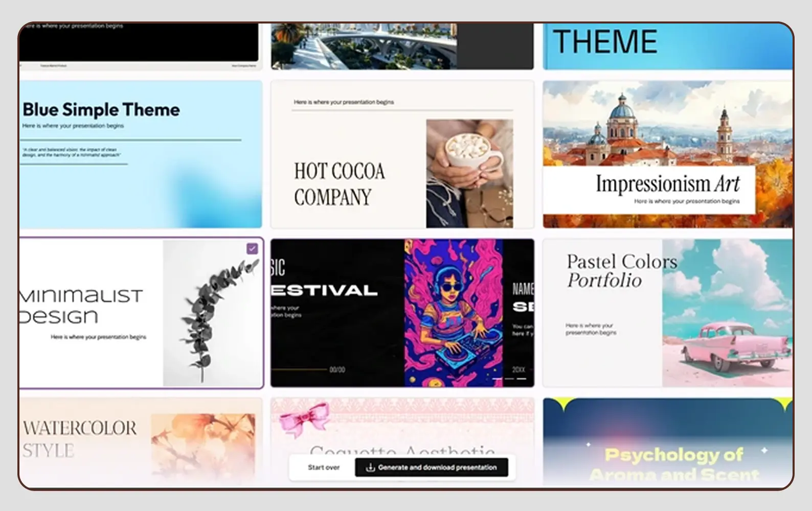Choose the Hot Cocoa Company template title

tap(340, 184)
